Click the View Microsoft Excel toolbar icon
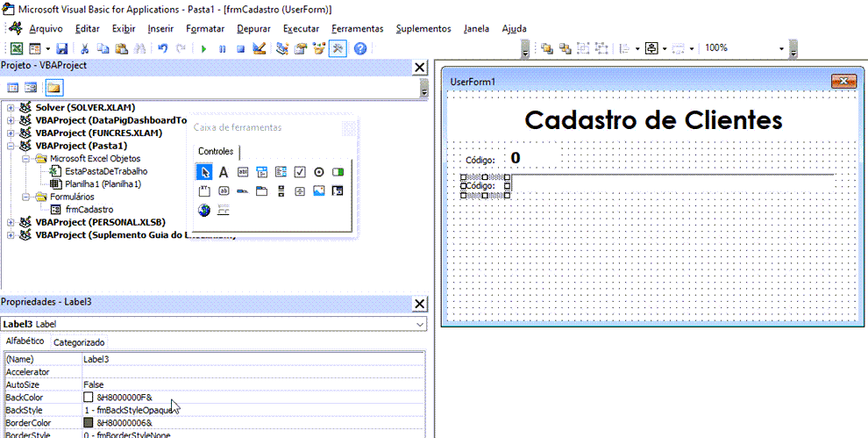Viewport: 868px width, 438px height. (18, 49)
